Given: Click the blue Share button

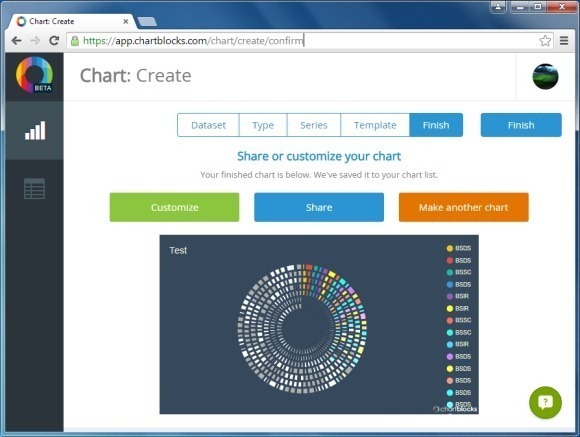Looking at the screenshot, I should pyautogui.click(x=319, y=207).
